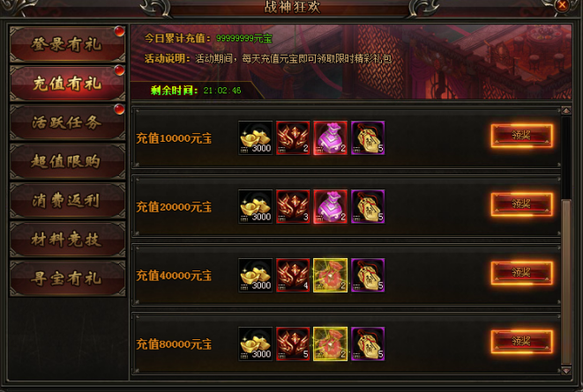This screenshot has height=392, width=583.
Task: Open the 材料竞技 tab
Action: click(67, 239)
